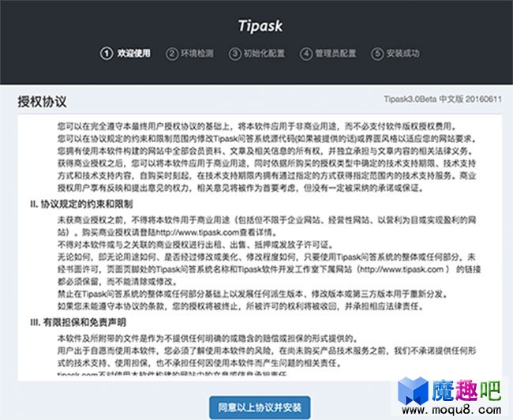Select step 2 circle icon 环境检测

[x=172, y=54]
